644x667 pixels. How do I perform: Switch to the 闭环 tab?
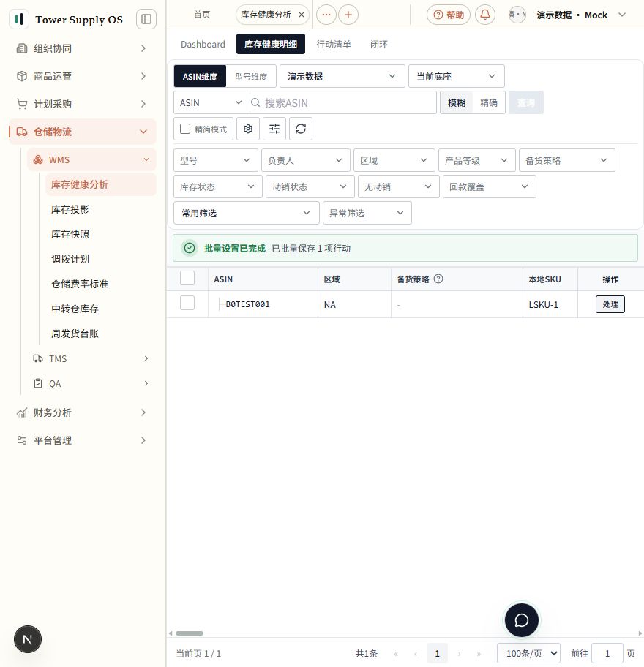point(379,44)
